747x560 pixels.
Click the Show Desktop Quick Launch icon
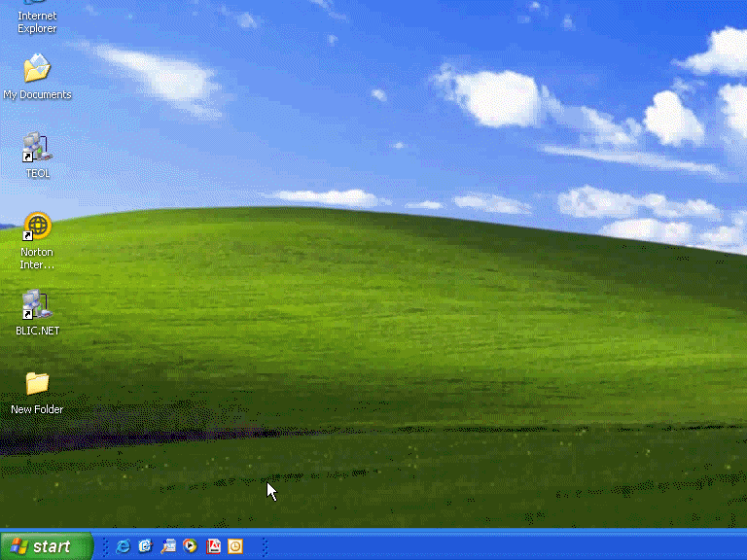(168, 546)
